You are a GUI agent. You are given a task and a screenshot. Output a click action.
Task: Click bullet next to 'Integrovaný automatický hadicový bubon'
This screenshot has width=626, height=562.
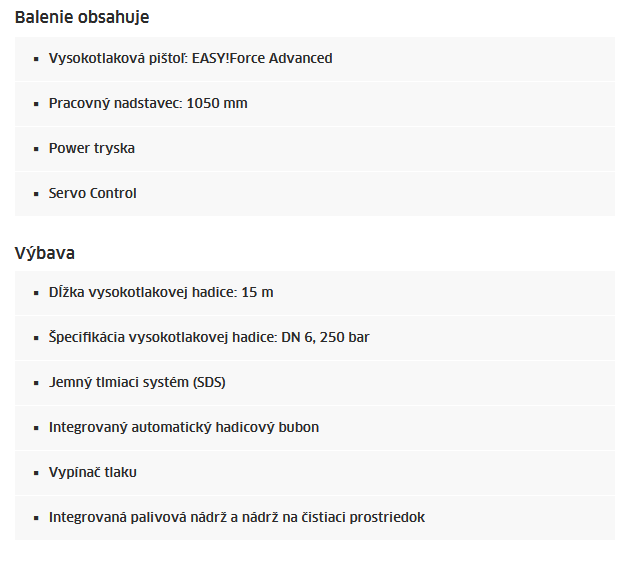pos(36,428)
